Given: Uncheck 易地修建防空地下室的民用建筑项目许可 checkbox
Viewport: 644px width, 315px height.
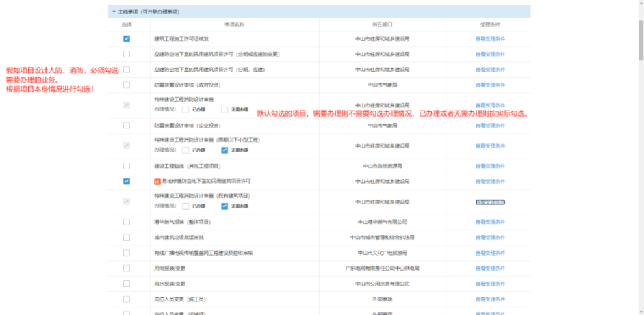Looking at the screenshot, I should click(127, 182).
